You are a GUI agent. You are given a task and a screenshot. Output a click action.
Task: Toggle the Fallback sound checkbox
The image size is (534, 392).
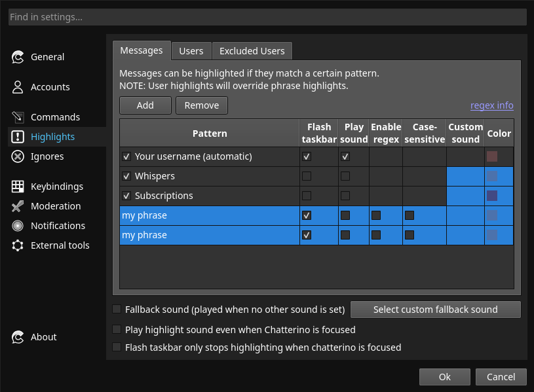coord(117,309)
